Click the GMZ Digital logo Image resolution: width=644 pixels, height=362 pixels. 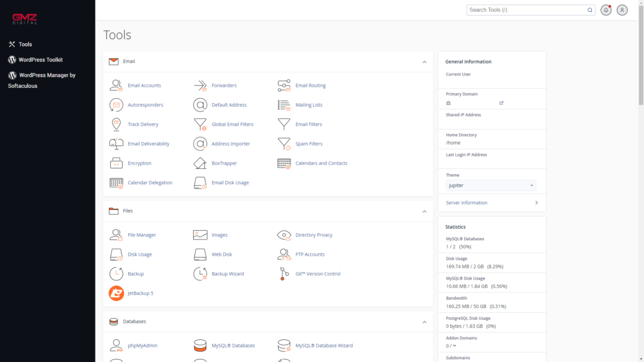click(25, 19)
